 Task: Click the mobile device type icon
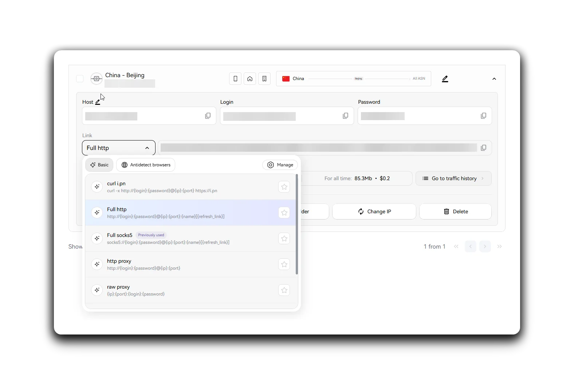pyautogui.click(x=235, y=79)
